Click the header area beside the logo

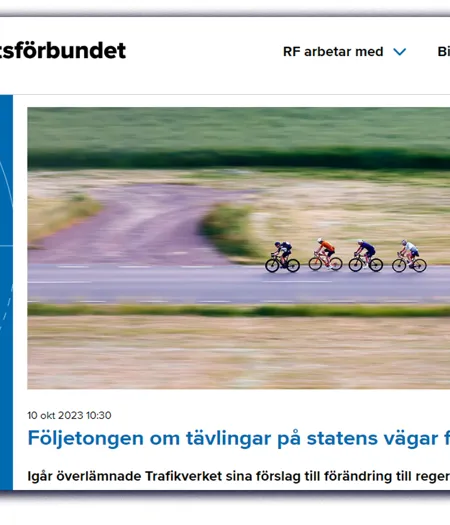[204, 51]
